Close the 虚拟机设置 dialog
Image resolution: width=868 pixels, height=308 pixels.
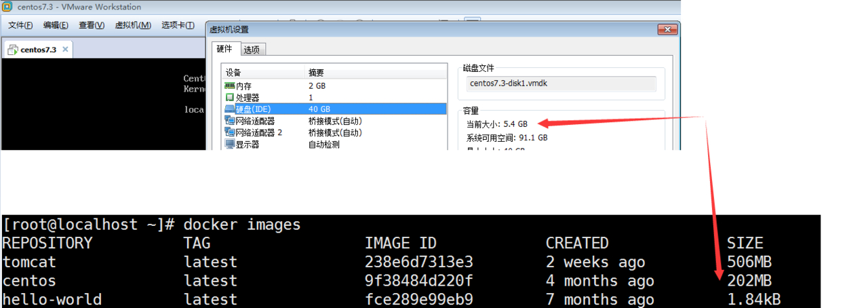click(x=667, y=29)
